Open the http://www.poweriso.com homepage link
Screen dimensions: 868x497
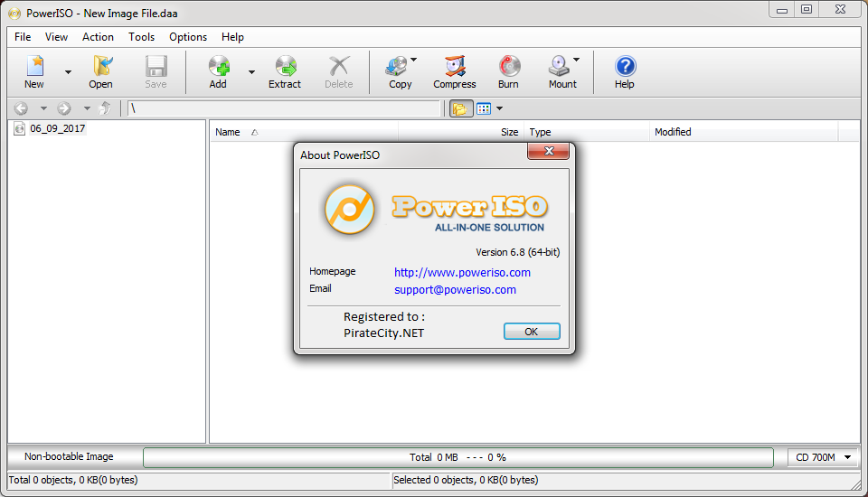[462, 272]
